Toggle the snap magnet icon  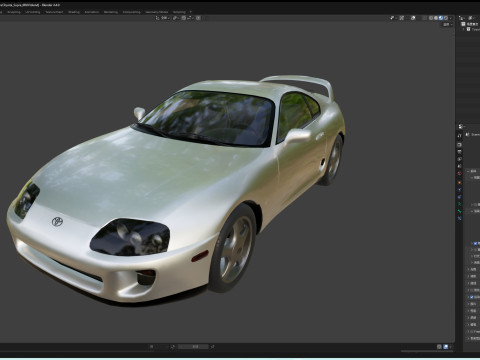[x=184, y=18]
